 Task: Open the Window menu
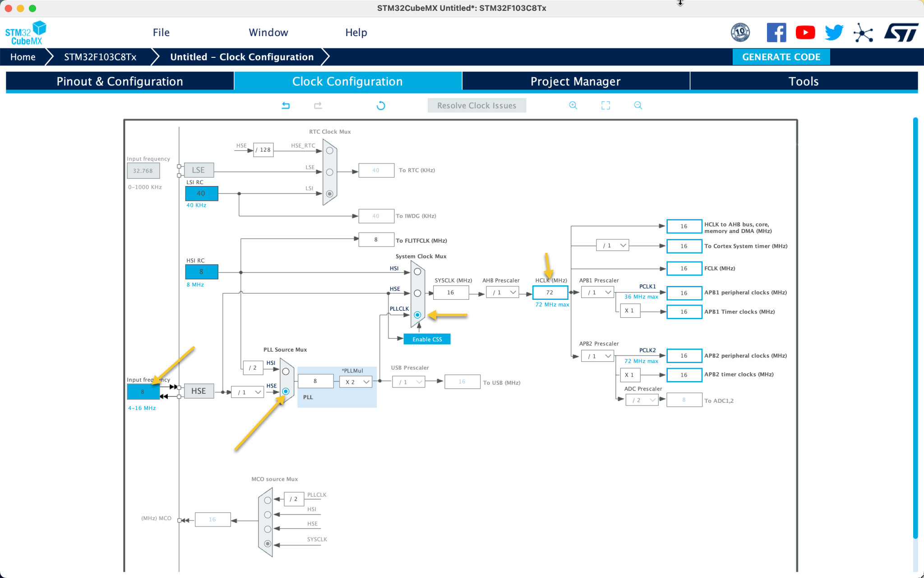pyautogui.click(x=268, y=32)
